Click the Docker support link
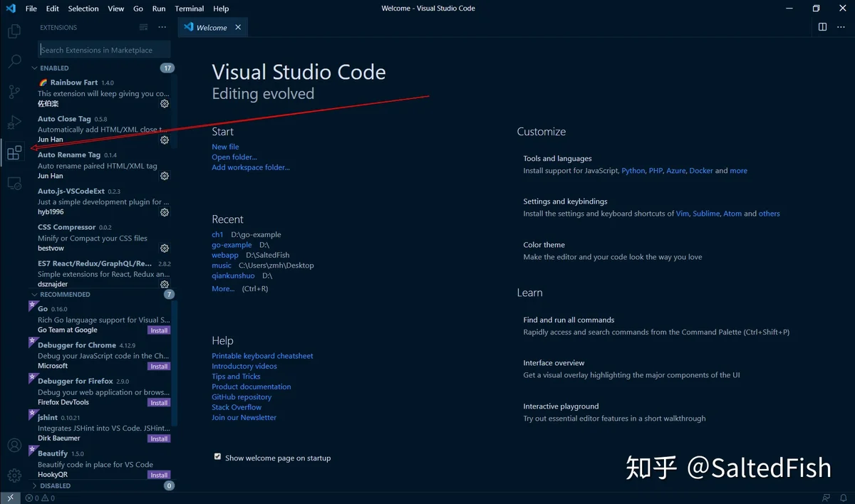855x504 pixels. [701, 171]
